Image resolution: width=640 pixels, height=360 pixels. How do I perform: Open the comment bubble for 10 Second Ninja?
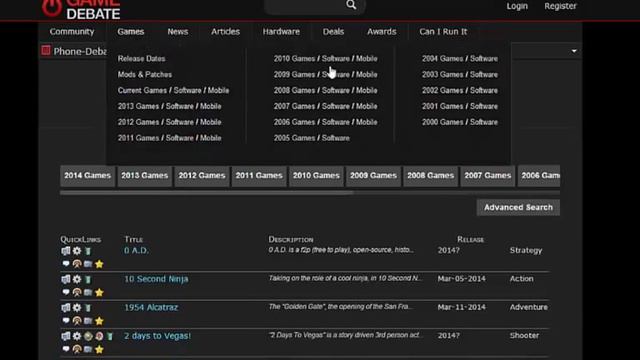pos(66,292)
